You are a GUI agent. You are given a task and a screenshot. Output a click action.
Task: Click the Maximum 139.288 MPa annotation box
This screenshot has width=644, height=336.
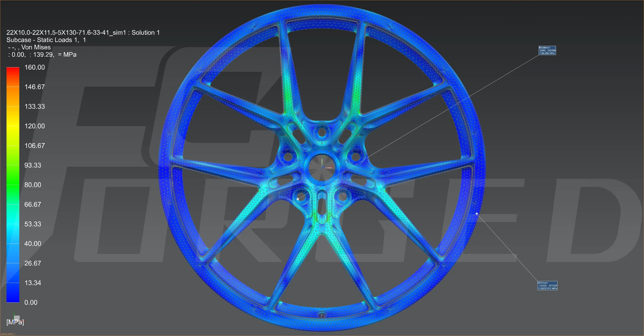tap(547, 50)
